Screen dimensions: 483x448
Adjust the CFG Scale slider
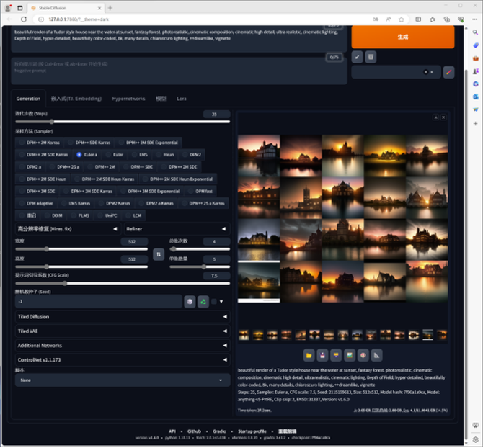123,283
